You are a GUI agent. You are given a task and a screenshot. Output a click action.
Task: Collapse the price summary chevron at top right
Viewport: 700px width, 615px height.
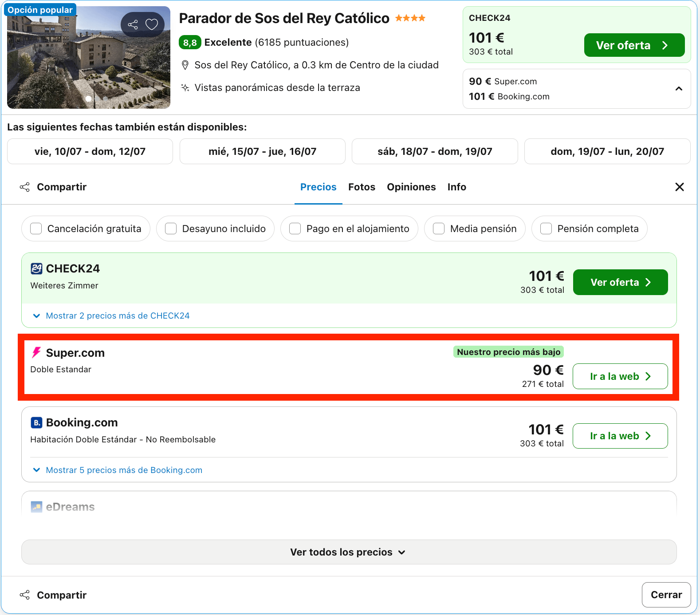tap(679, 89)
